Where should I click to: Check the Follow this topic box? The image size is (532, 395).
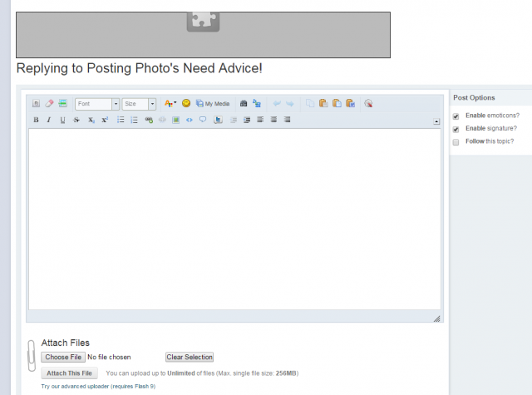pos(456,142)
